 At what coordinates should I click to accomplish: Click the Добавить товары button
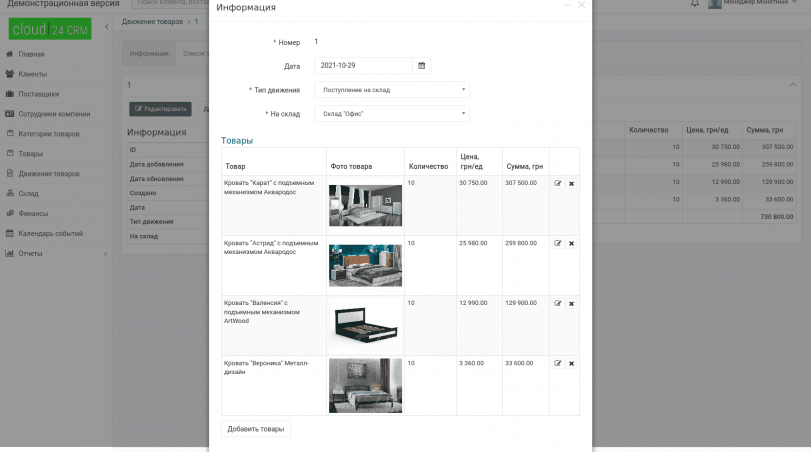256,429
